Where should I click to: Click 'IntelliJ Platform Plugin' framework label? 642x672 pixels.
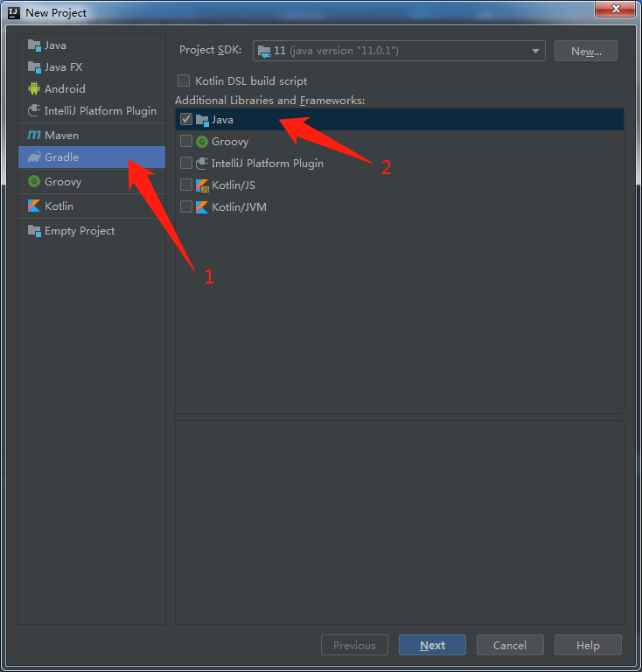[268, 164]
